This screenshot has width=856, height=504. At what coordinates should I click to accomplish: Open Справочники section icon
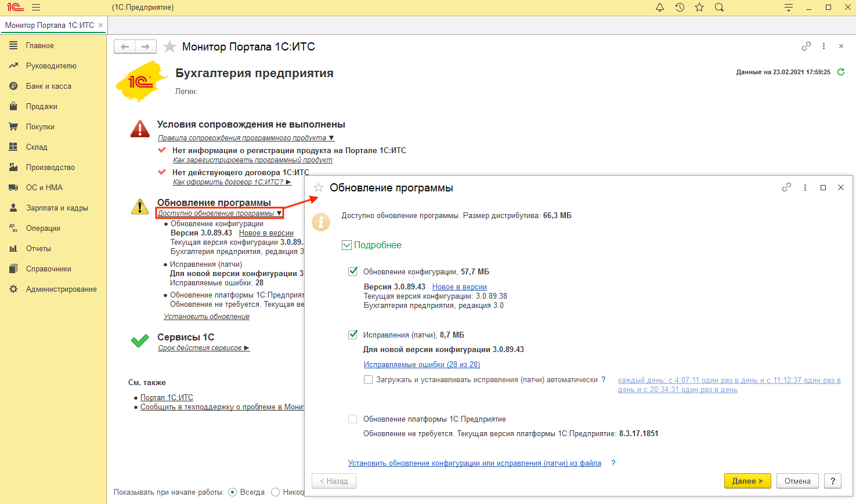(13, 269)
